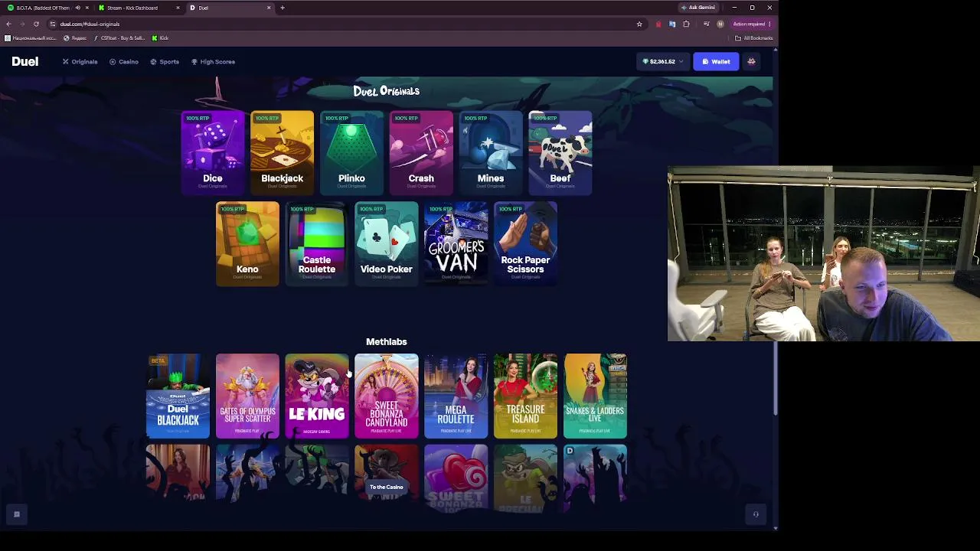
Task: Open Castle Roulette game
Action: 317,243
